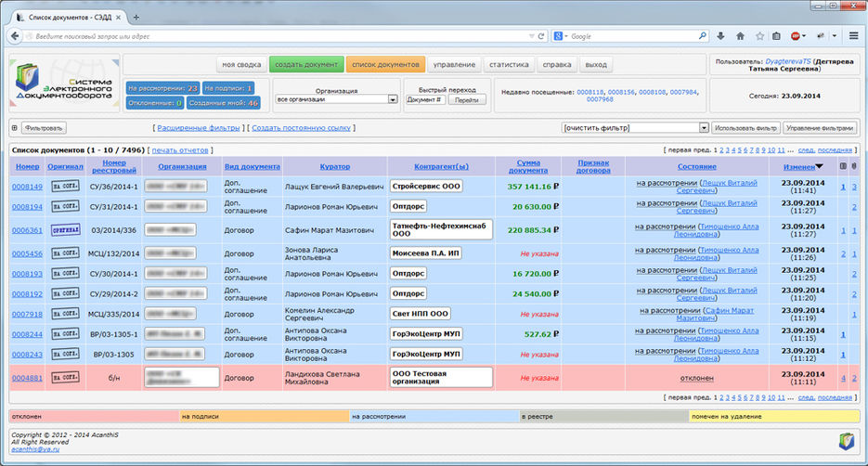This screenshot has height=466, width=868.
Task: Click the search magnifier icon in Google box
Action: pyautogui.click(x=702, y=36)
